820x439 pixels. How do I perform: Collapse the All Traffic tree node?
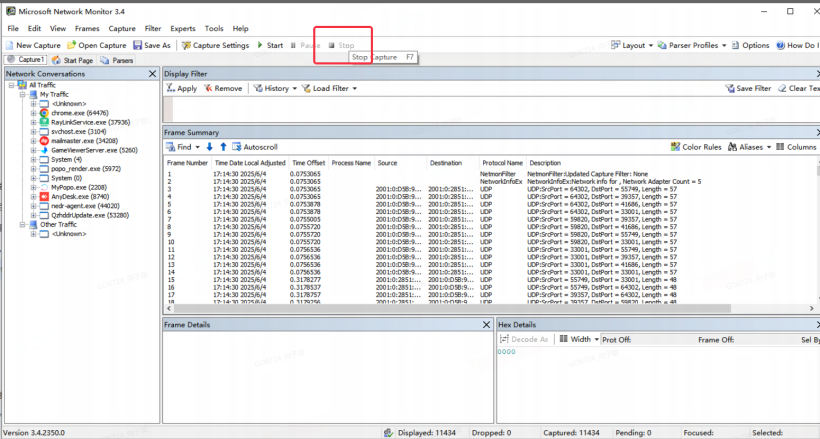pos(12,85)
